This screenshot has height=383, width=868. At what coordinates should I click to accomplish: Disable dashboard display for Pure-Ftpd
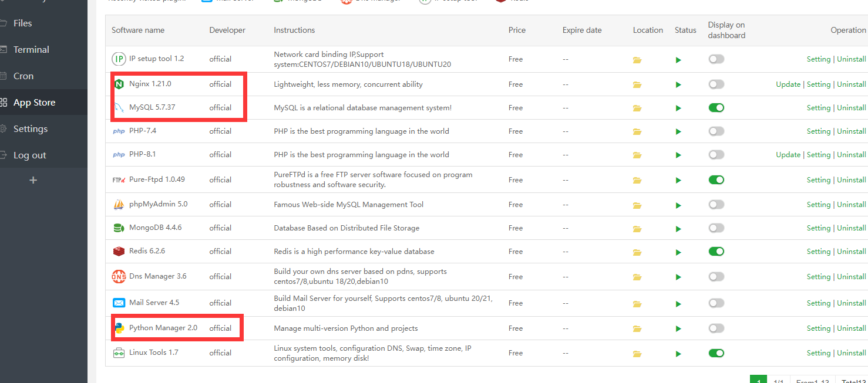pyautogui.click(x=716, y=179)
